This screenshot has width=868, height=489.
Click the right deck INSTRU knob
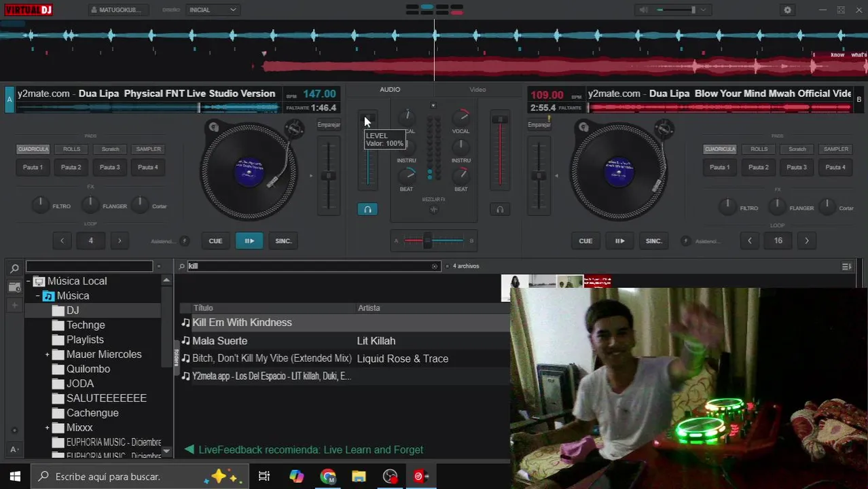tap(460, 146)
